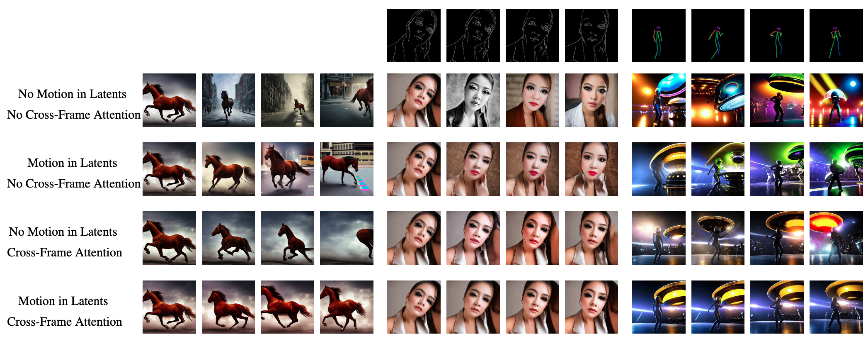Click 'No Cross-Frame Attention' below 'No Motion in Latents'
This screenshot has height=339, width=868.
74,115
